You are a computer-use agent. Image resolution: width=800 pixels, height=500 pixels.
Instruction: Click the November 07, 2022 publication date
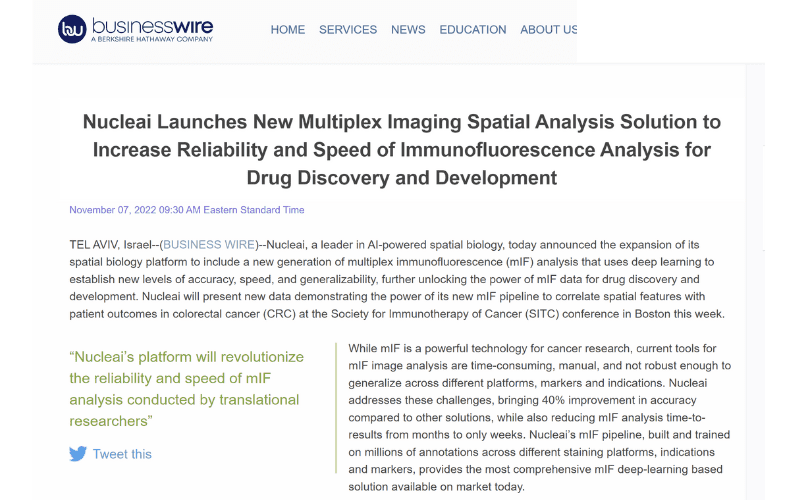187,210
